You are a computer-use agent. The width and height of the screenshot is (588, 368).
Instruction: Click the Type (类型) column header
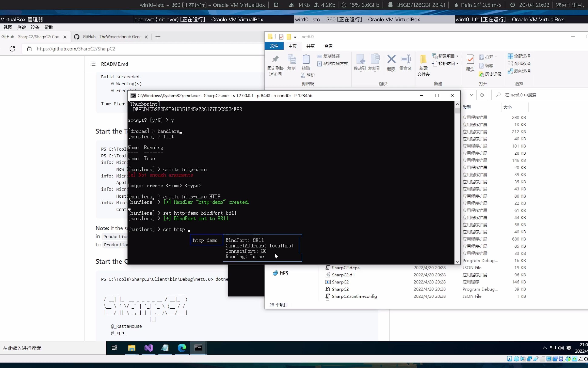[467, 107]
